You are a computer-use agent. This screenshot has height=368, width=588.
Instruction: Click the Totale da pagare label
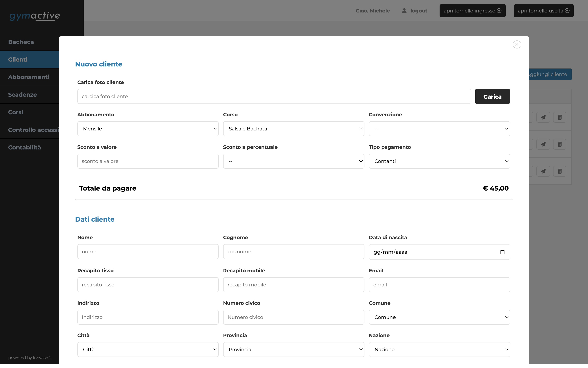(x=108, y=188)
